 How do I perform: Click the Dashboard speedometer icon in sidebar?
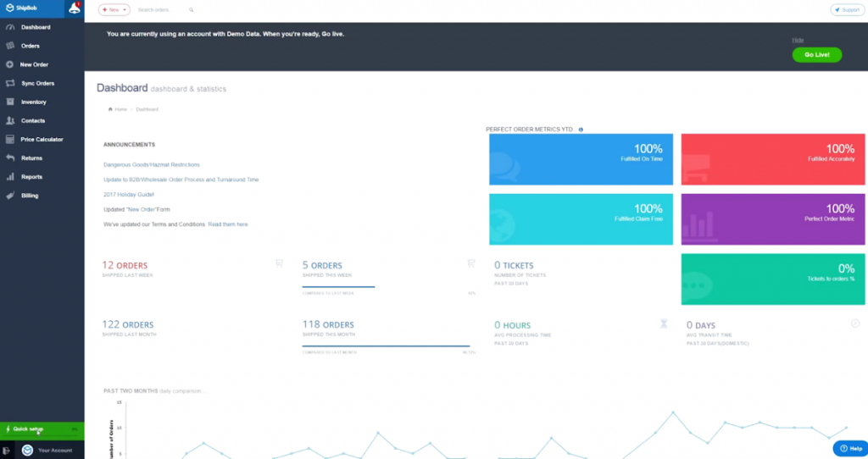pyautogui.click(x=9, y=27)
